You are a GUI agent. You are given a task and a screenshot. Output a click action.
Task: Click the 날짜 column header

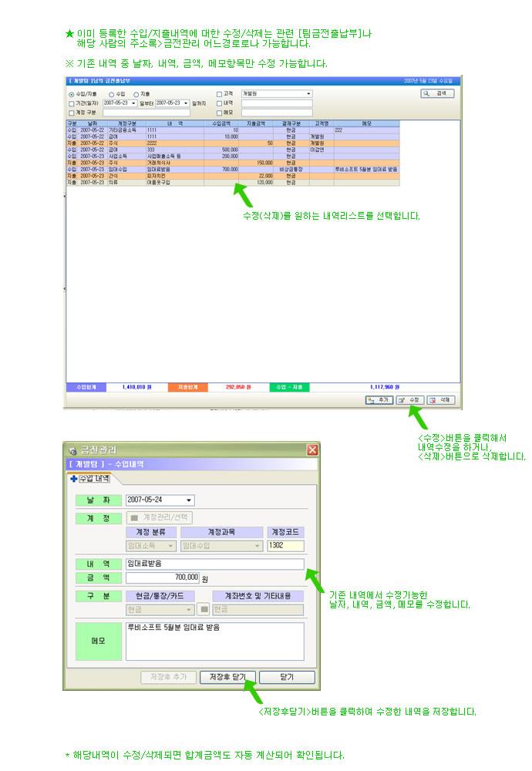(x=93, y=123)
